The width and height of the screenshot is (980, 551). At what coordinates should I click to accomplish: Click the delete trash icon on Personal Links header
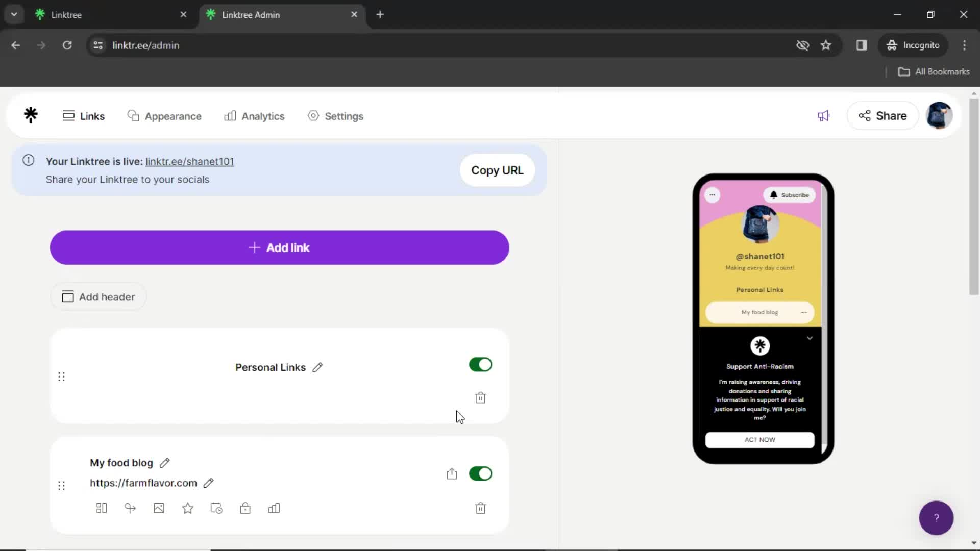[x=481, y=397]
